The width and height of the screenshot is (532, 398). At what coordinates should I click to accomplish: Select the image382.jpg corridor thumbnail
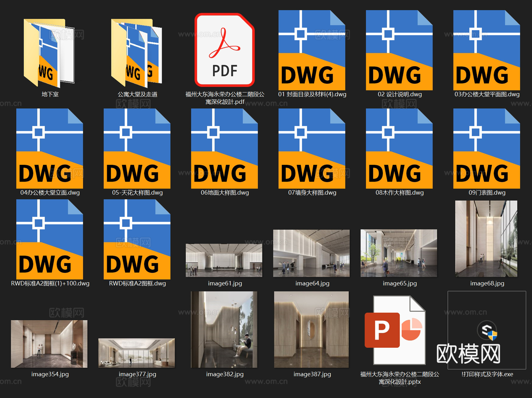(x=224, y=330)
